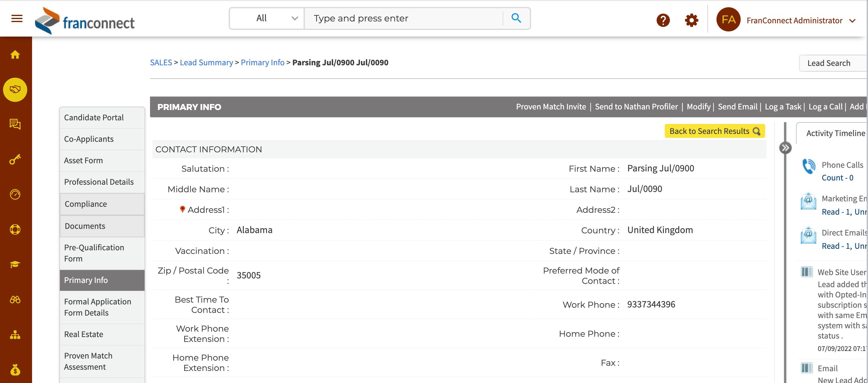Open Professional Details in side menu

click(x=102, y=182)
